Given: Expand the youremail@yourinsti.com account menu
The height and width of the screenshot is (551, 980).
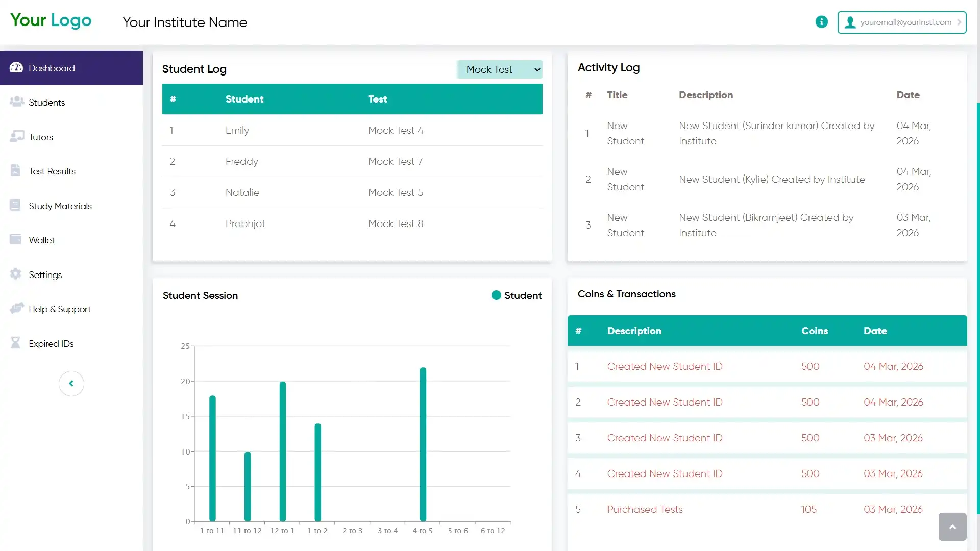Looking at the screenshot, I should (x=901, y=22).
